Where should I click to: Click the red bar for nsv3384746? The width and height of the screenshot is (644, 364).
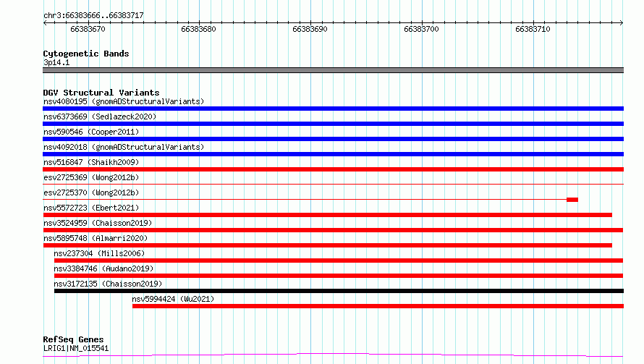(x=339, y=276)
